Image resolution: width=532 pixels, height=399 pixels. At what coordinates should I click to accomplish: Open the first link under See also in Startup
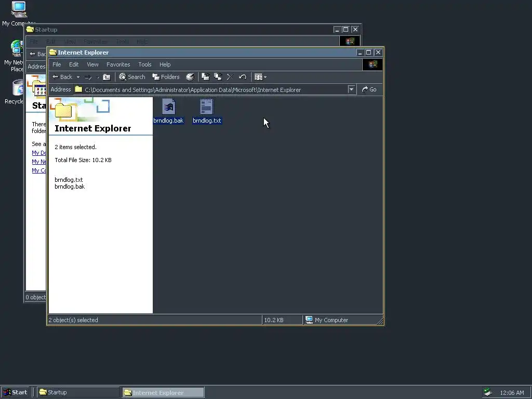click(39, 153)
